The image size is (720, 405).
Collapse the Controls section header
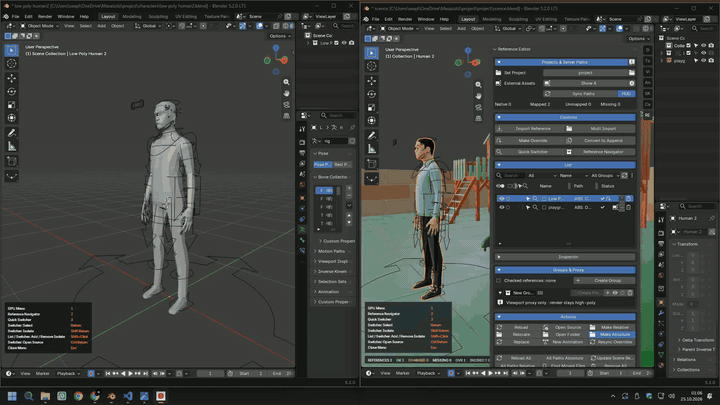565,118
